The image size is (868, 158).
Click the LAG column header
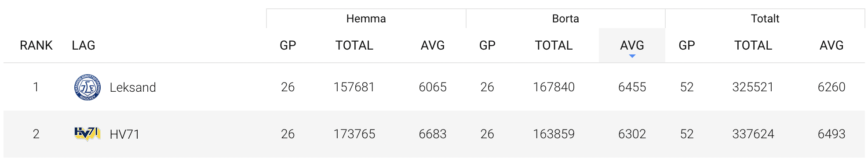84,45
